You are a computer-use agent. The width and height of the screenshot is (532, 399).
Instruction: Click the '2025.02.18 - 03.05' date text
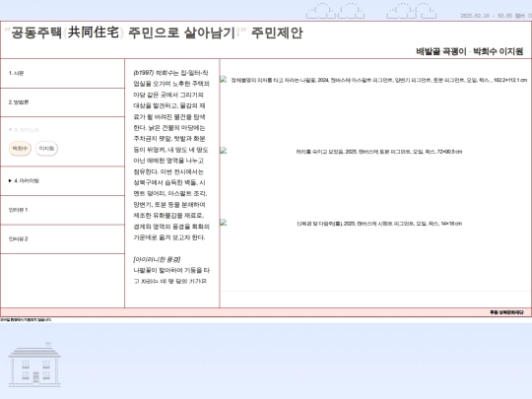click(x=487, y=16)
